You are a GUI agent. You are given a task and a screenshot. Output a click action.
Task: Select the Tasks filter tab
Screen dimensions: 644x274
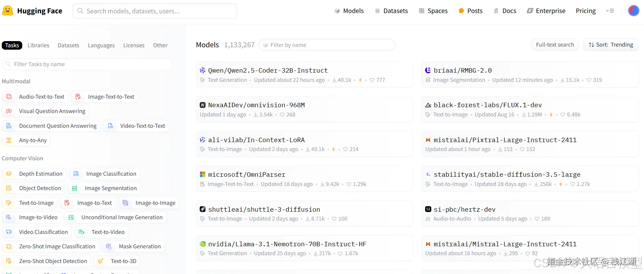click(x=12, y=45)
